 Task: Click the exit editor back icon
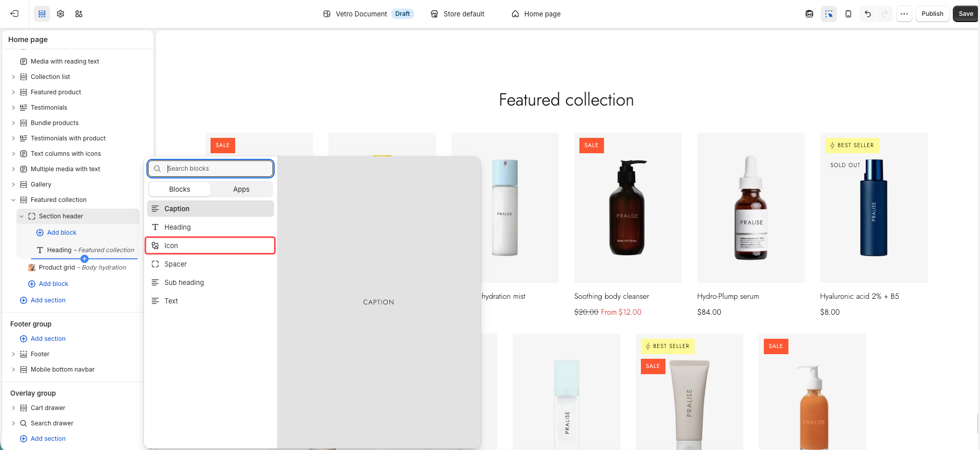14,14
